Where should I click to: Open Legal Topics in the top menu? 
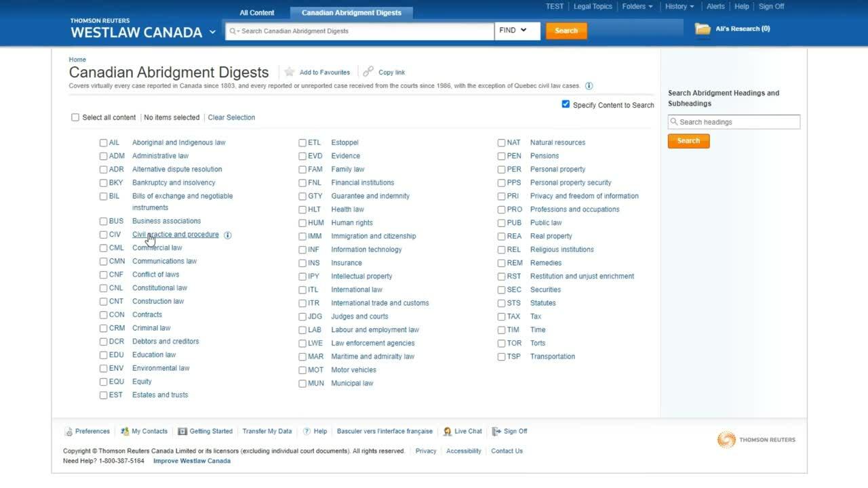[593, 6]
